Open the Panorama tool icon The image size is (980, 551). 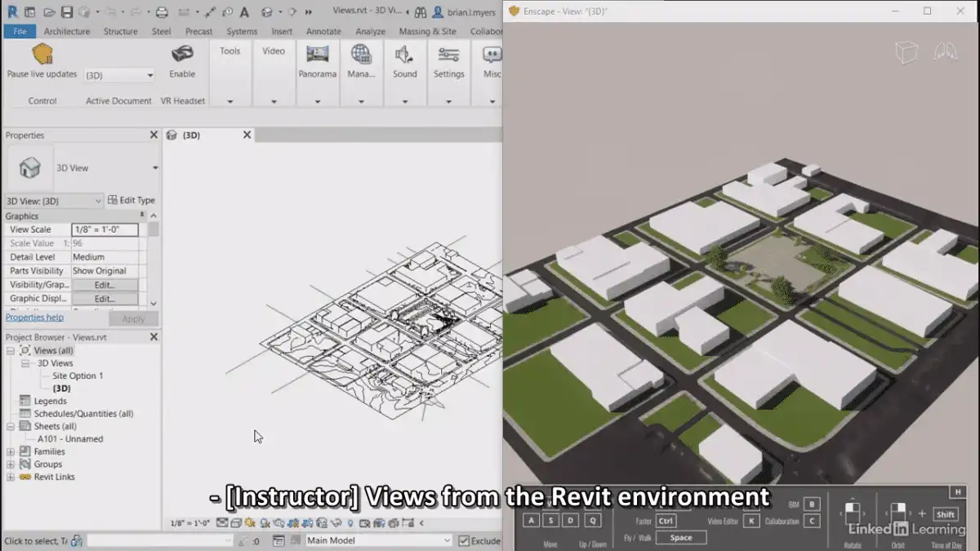[x=317, y=54]
